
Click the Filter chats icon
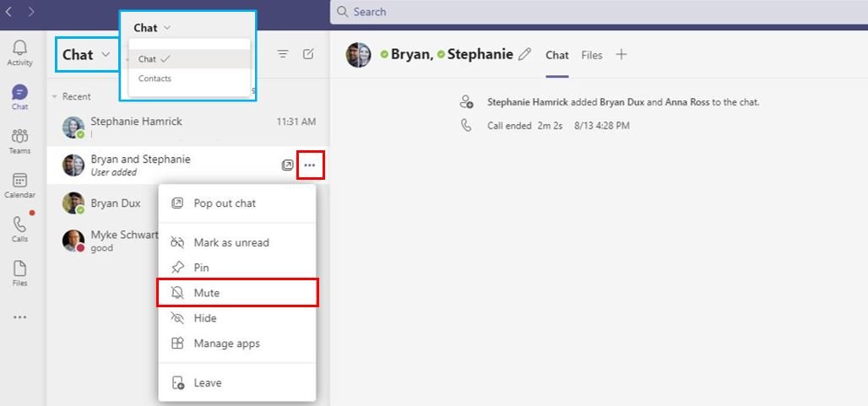tap(283, 54)
